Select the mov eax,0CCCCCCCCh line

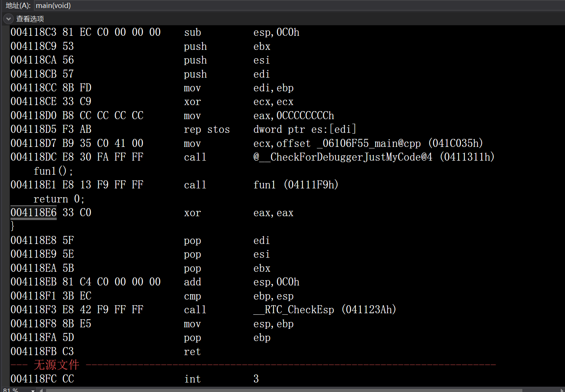[172, 116]
